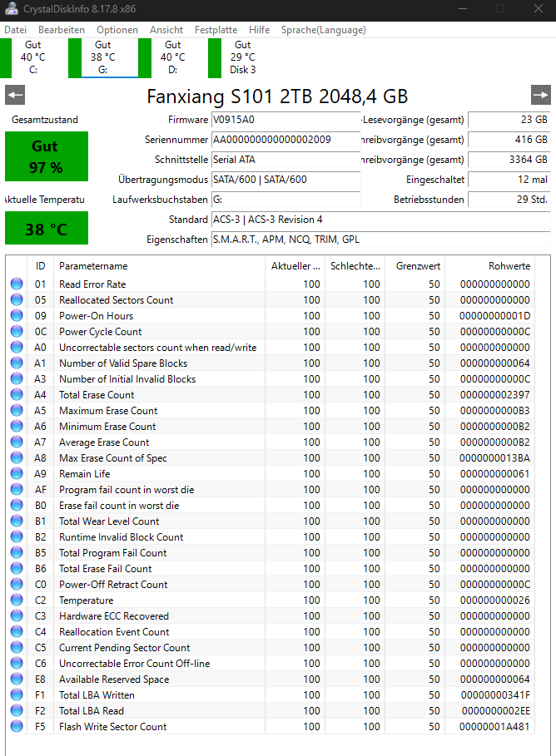This screenshot has height=756, width=556.
Task: Click status orb for Total Wear Level Count
Action: coord(17,521)
